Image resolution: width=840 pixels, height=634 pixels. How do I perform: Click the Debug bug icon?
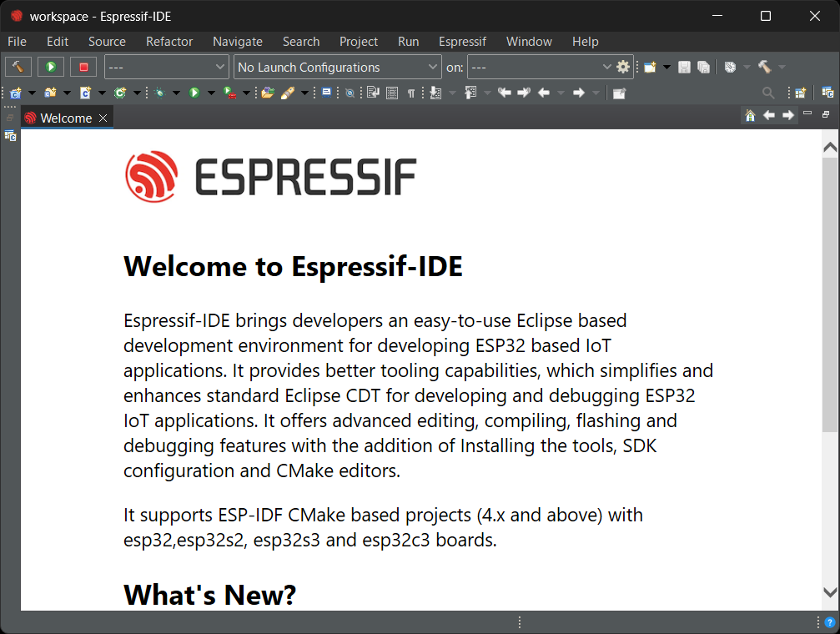(159, 93)
